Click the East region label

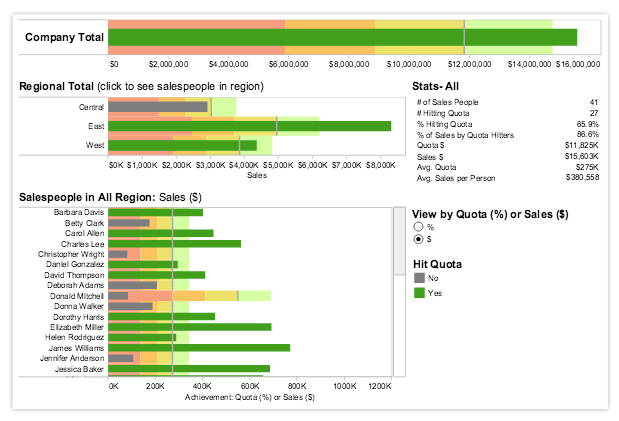click(x=95, y=126)
